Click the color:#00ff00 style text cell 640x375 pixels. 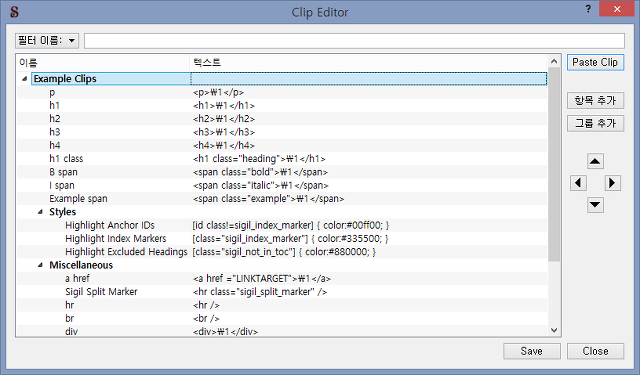click(291, 225)
